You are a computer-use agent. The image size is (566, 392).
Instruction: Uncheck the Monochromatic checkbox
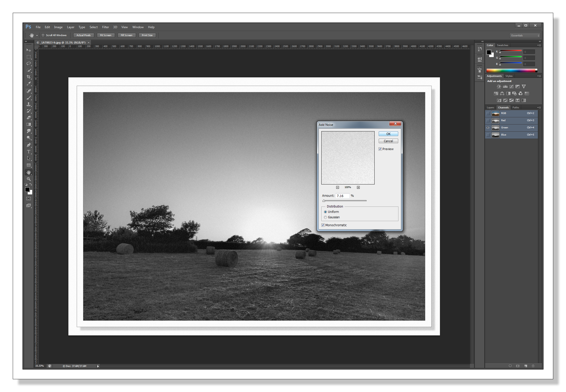pos(323,225)
